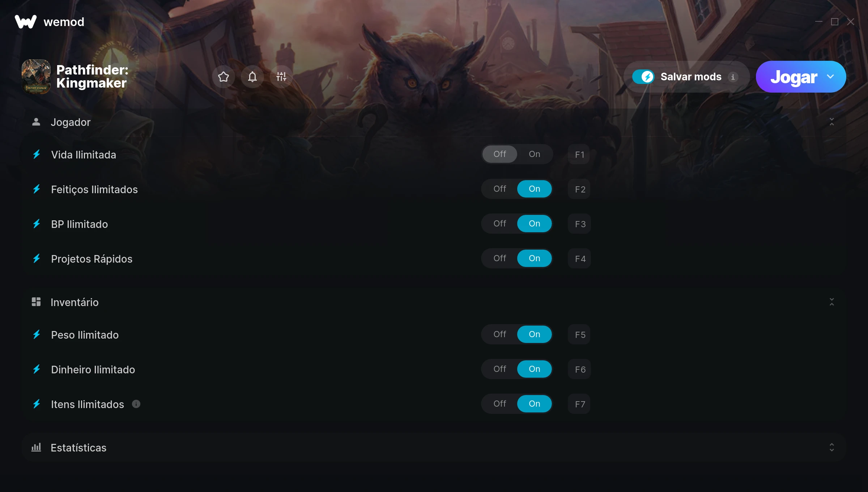Add Pathfinder: Kingmaker to favorites with star icon

tap(224, 77)
